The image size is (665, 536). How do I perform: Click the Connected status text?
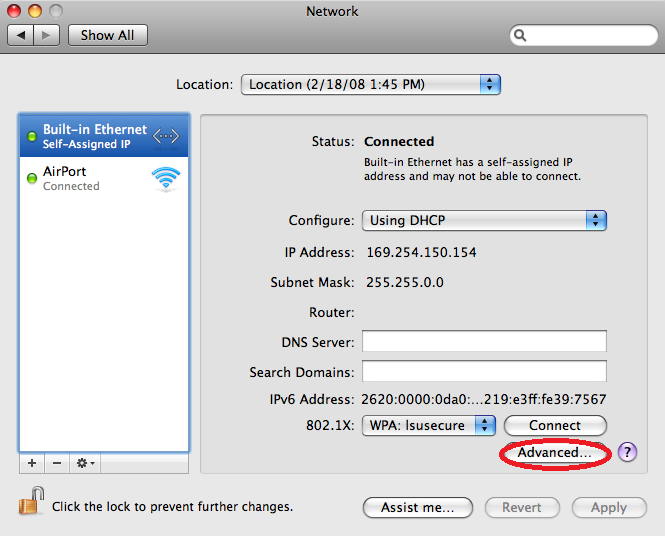point(399,142)
